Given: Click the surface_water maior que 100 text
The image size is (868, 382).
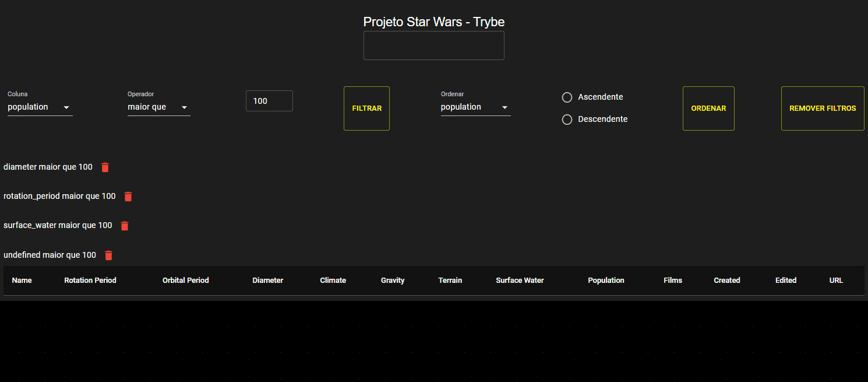Looking at the screenshot, I should [x=58, y=226].
